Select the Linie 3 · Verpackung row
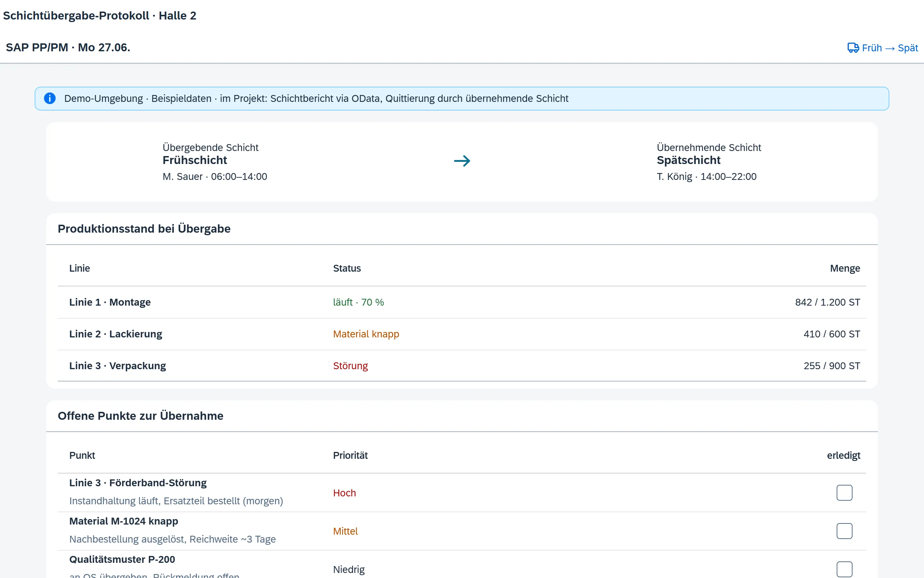 pyautogui.click(x=462, y=366)
